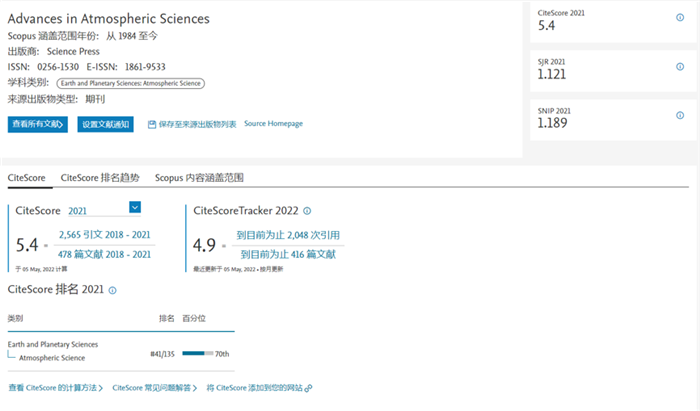Open the Source Homepage link
Screen dimensions: 700x411
pos(273,124)
